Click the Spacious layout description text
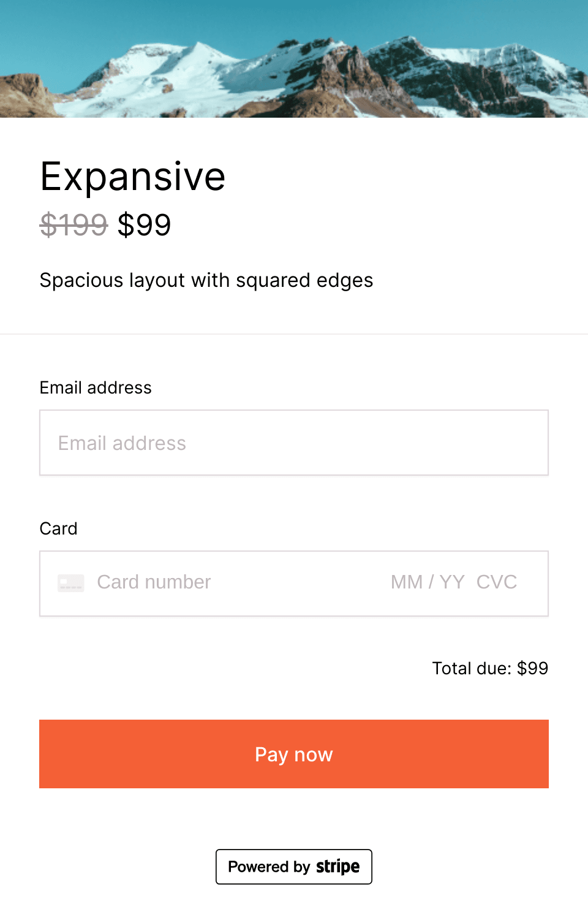 (x=206, y=280)
